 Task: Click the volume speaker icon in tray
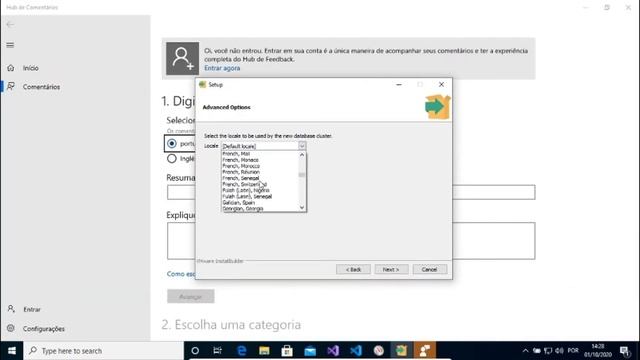pos(559,351)
